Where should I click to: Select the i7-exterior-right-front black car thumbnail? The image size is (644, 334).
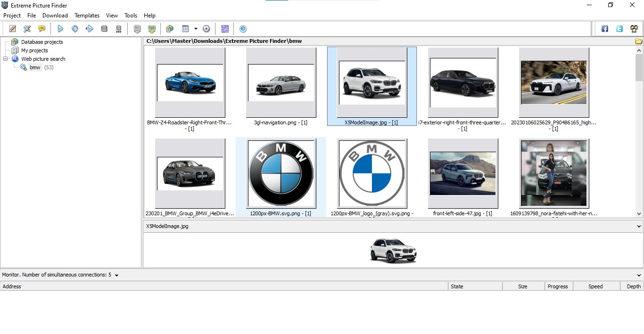(463, 82)
